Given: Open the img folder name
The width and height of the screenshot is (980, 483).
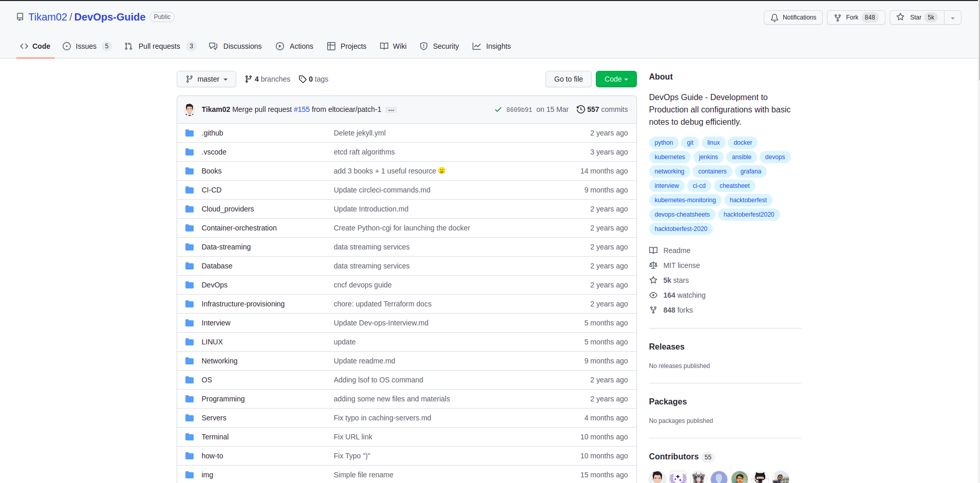Looking at the screenshot, I should (x=207, y=475).
